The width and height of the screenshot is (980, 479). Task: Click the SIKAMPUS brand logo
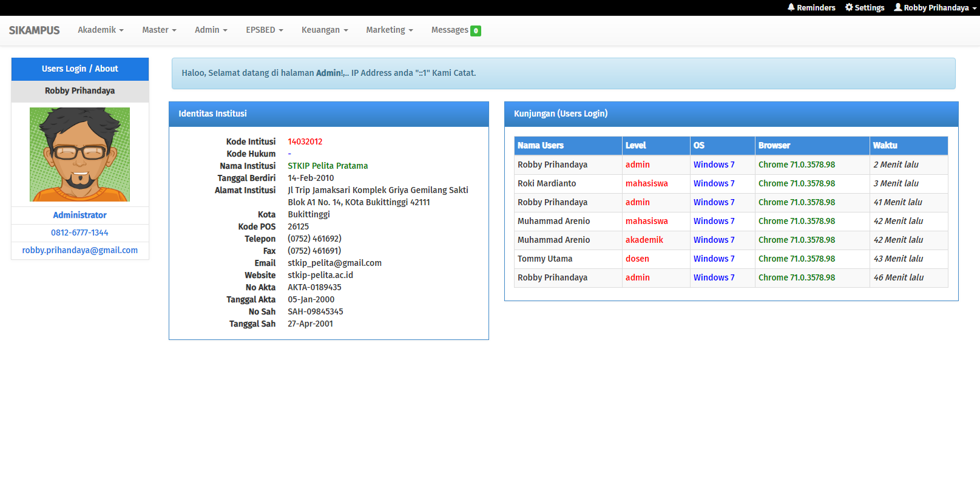35,30
